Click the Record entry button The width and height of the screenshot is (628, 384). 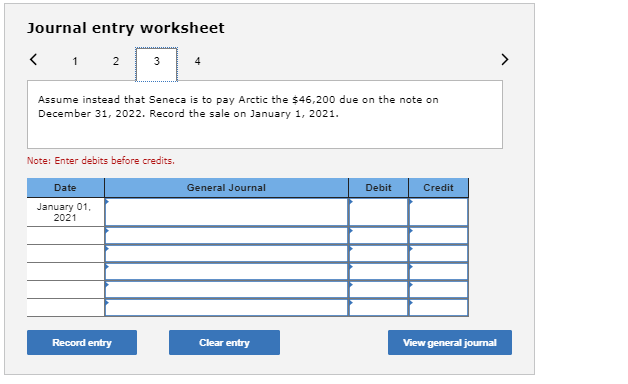82,342
